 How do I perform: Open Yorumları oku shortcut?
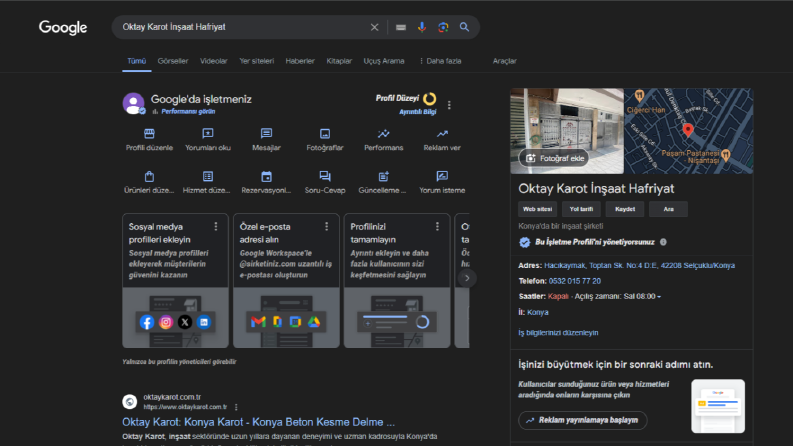pos(208,140)
